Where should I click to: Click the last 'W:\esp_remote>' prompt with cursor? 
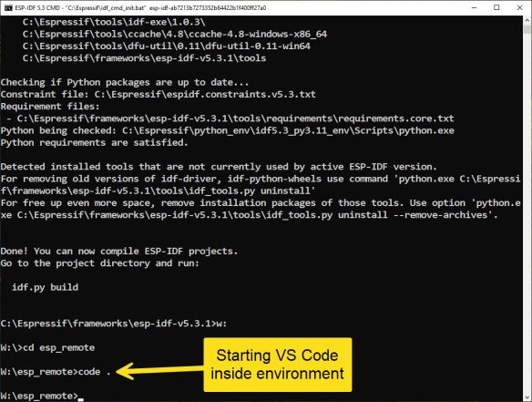coord(42,396)
